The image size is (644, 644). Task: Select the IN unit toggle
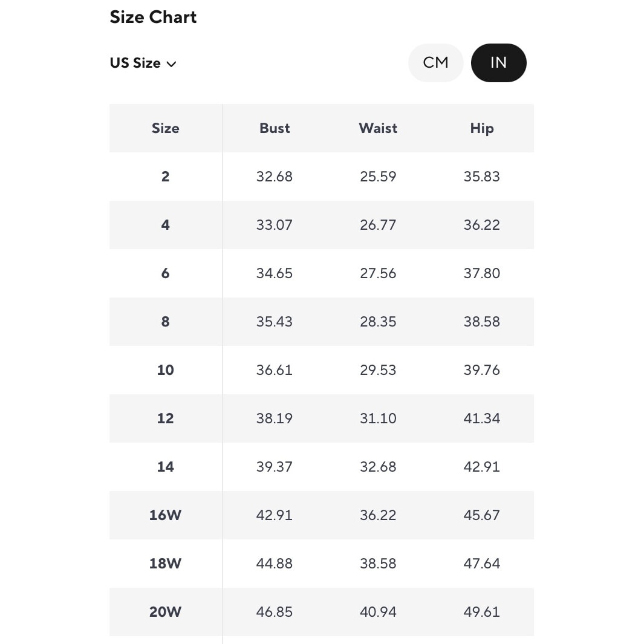[498, 63]
